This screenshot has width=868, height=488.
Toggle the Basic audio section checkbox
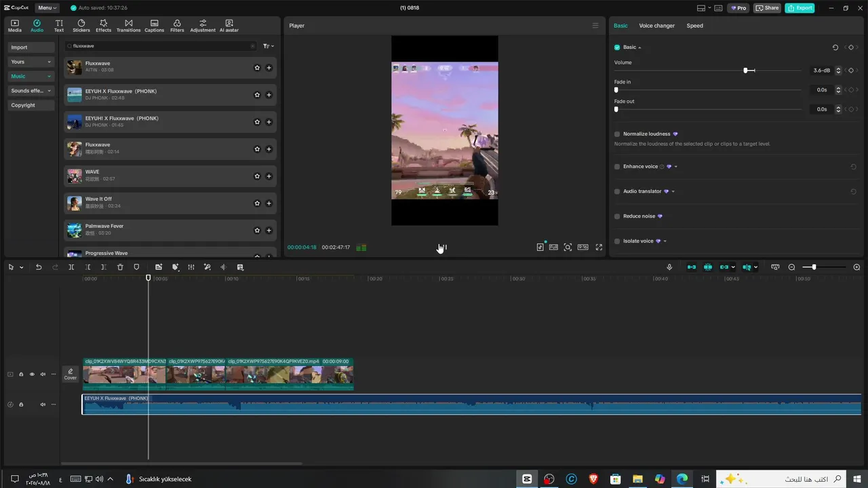click(x=617, y=47)
